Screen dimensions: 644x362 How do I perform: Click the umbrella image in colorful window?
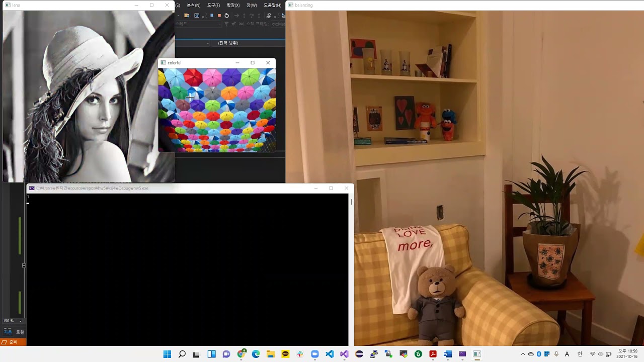217,110
